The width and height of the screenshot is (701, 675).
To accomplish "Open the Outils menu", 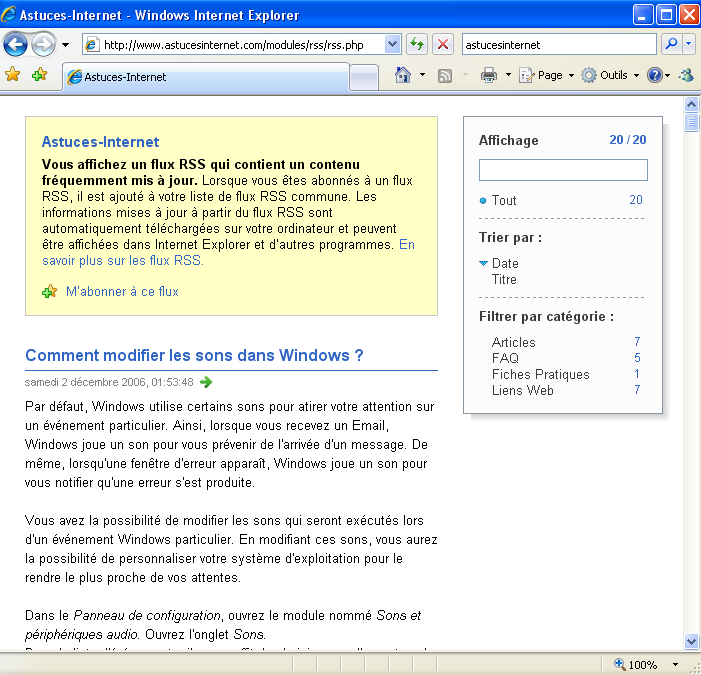I will pyautogui.click(x=610, y=75).
